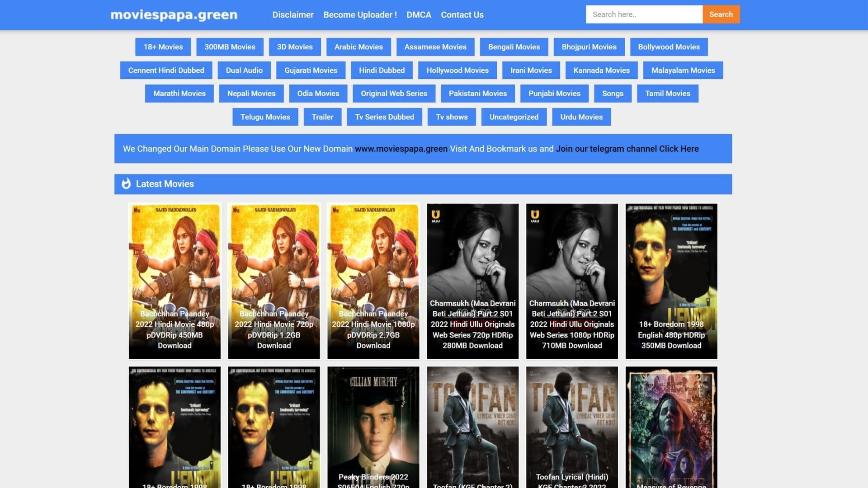Open Measure of Revenge poster
Viewport: 868px width, 488px height.
pyautogui.click(x=671, y=427)
